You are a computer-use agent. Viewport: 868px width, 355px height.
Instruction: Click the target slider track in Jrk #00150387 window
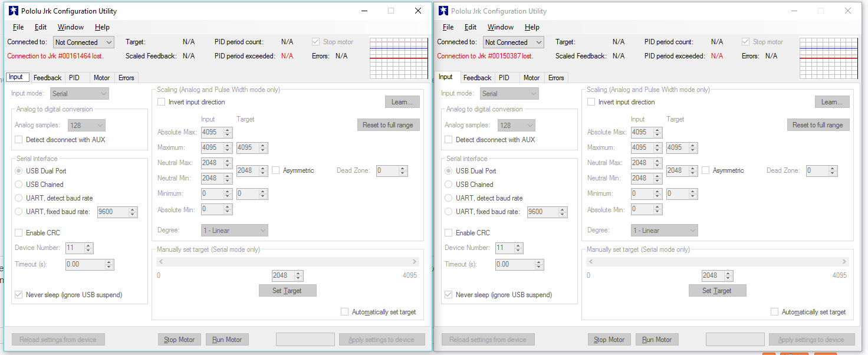click(718, 261)
